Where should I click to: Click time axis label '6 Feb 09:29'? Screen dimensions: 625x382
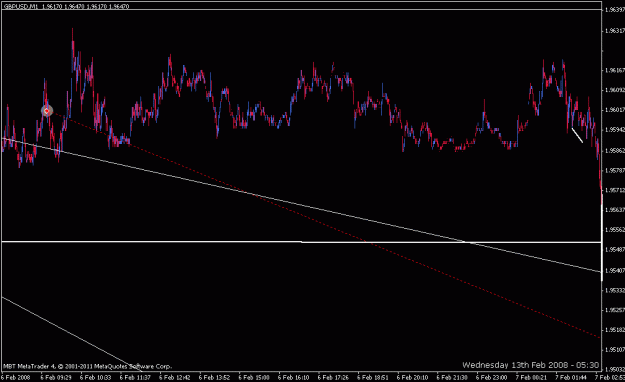pos(56,377)
